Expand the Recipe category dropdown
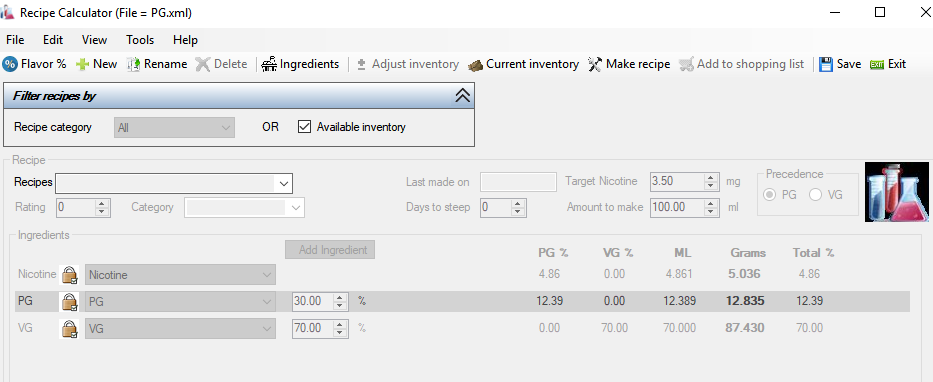 click(174, 127)
